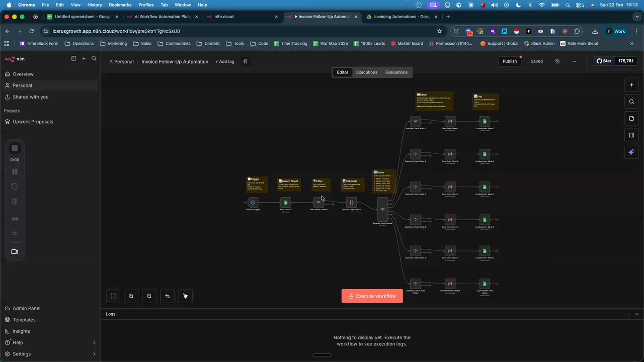Click the tidy up workflow button
Screen dimensions: 644x362
click(x=186, y=296)
